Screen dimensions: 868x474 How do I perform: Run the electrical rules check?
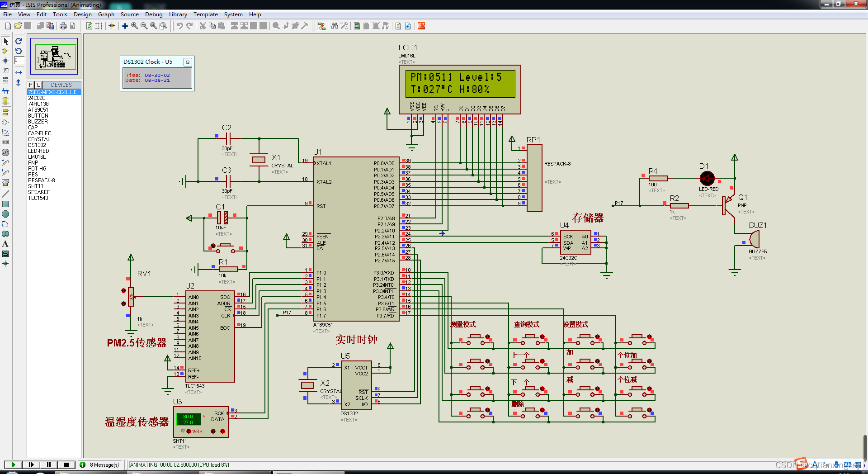coord(408,26)
